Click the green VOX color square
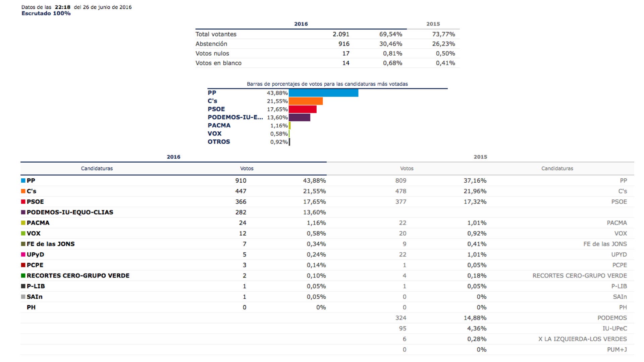This screenshot has height=362, width=644. (23, 233)
